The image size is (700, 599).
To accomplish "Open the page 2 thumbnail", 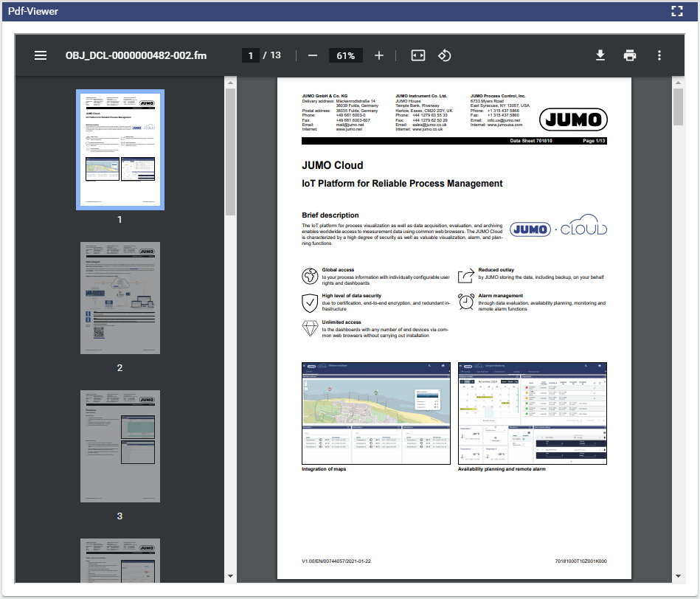I will 119,298.
